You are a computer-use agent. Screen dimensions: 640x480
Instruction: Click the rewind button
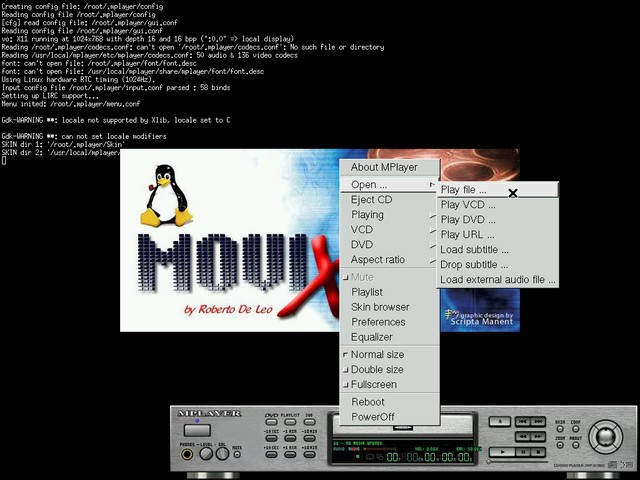click(x=523, y=436)
